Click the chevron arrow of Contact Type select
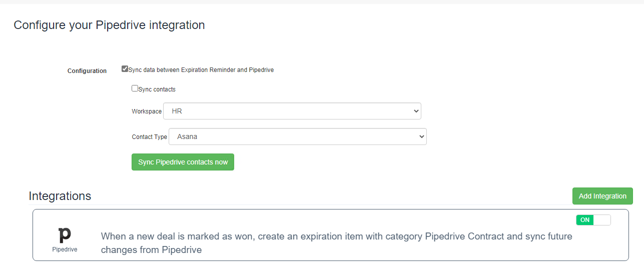The height and width of the screenshot is (277, 644). 422,136
